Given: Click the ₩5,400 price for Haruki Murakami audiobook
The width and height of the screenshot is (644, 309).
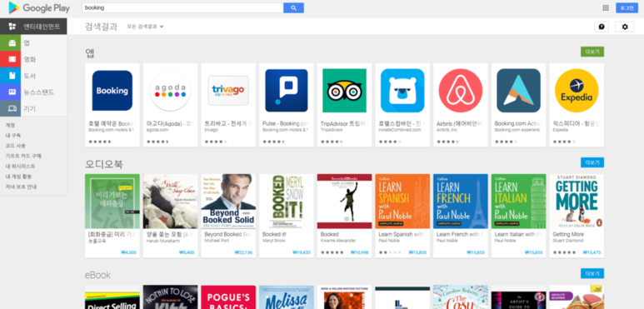Looking at the screenshot, I should [x=187, y=252].
